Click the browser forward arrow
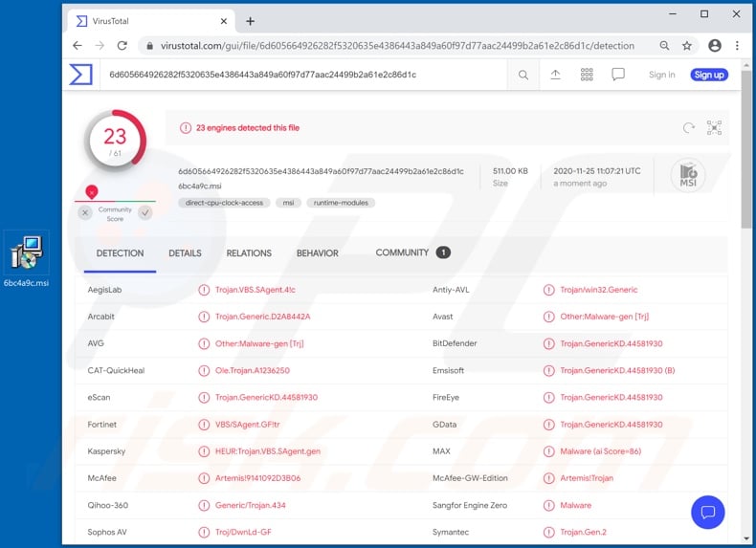This screenshot has height=548, width=756. coord(100,45)
